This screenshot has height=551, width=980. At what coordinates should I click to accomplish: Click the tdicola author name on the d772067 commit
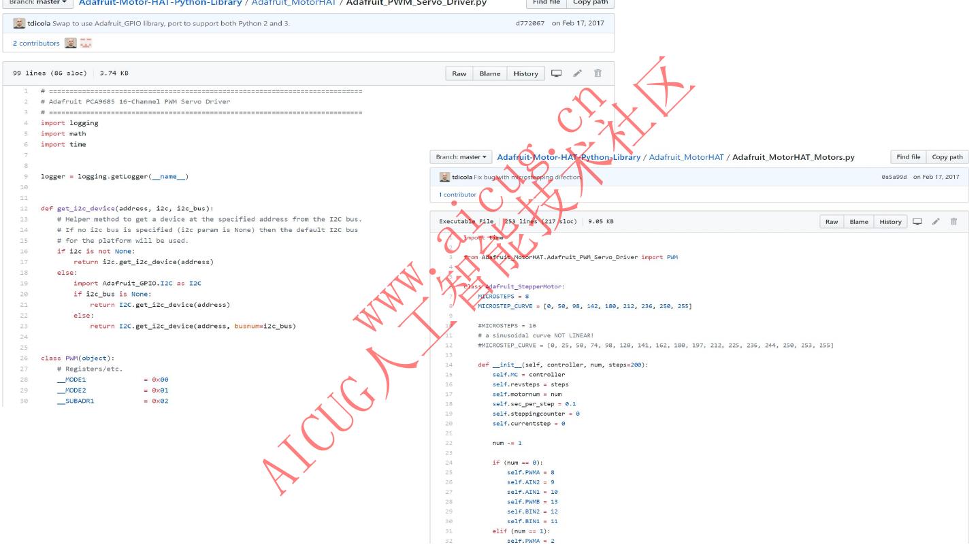(x=39, y=23)
